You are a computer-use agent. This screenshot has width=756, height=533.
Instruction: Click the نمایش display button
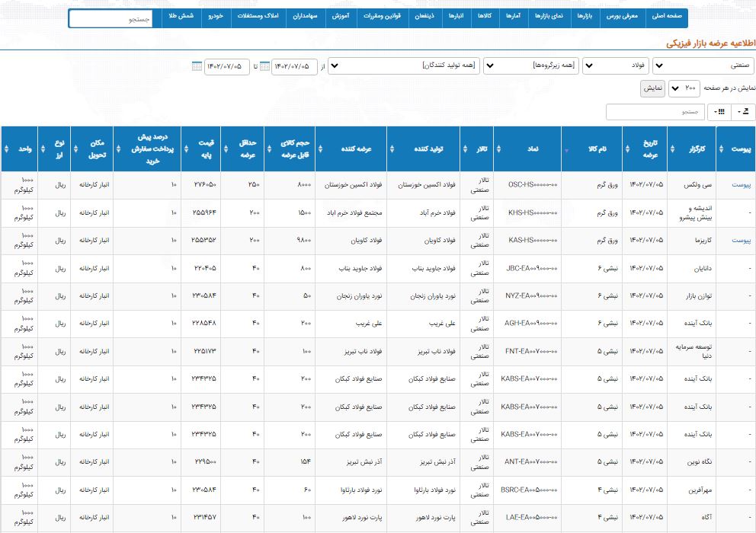click(x=653, y=88)
